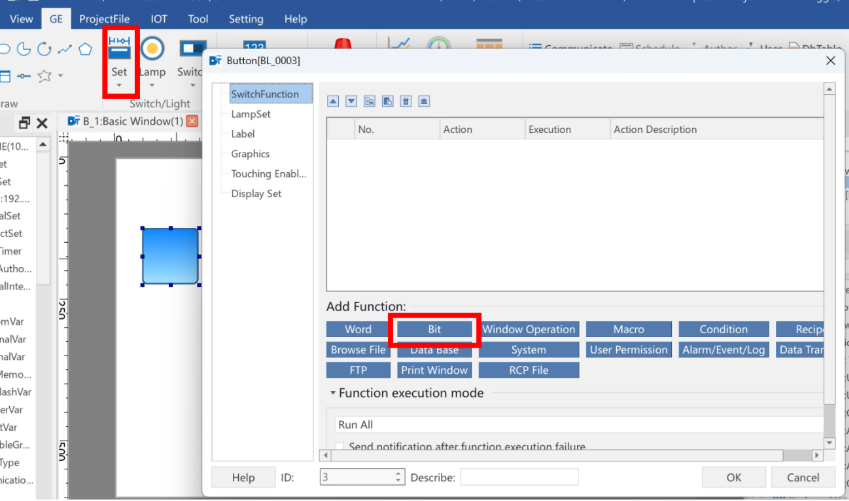Add a Browse File function
Screen dimensions: 849x501
pyautogui.click(x=358, y=350)
